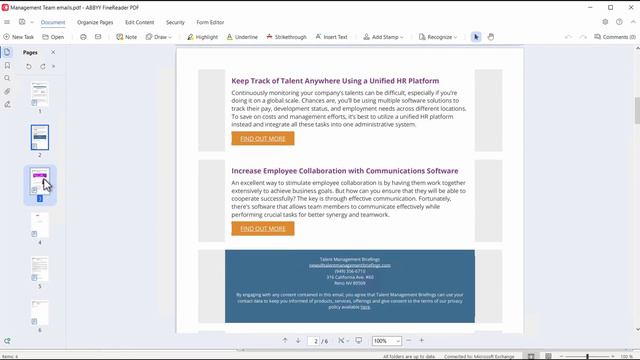This screenshot has height=360, width=640.
Task: Open the Edit Content tab
Action: click(140, 22)
